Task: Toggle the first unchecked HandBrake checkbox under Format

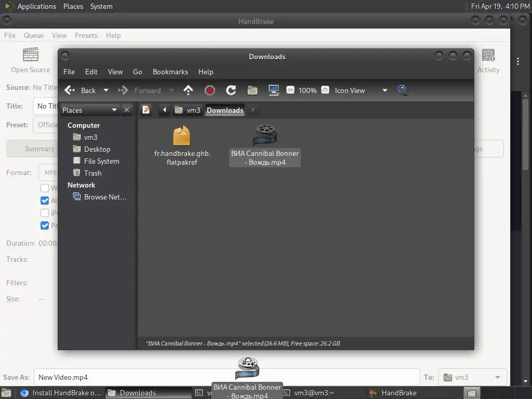Action: pos(45,188)
